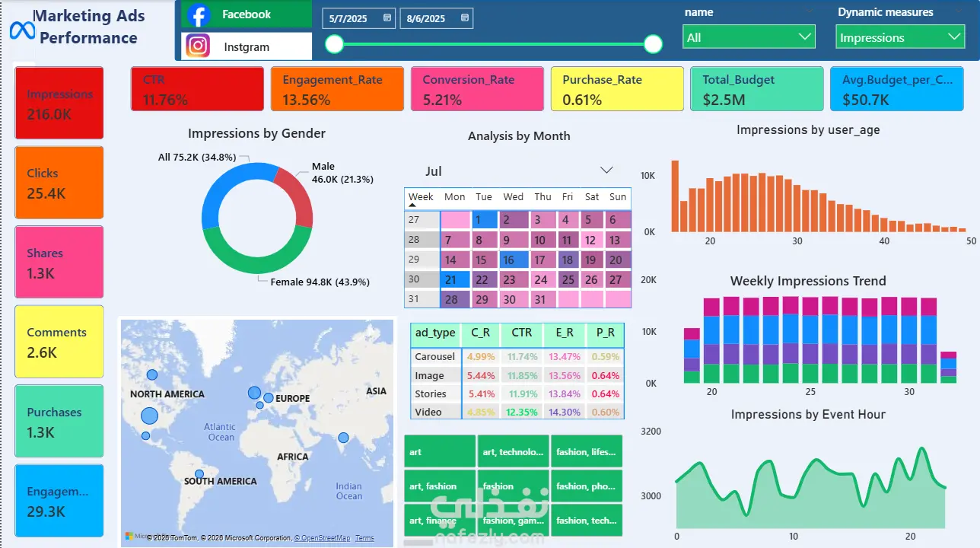Open the map Terms link
Image resolution: width=980 pixels, height=548 pixels.
364,538
